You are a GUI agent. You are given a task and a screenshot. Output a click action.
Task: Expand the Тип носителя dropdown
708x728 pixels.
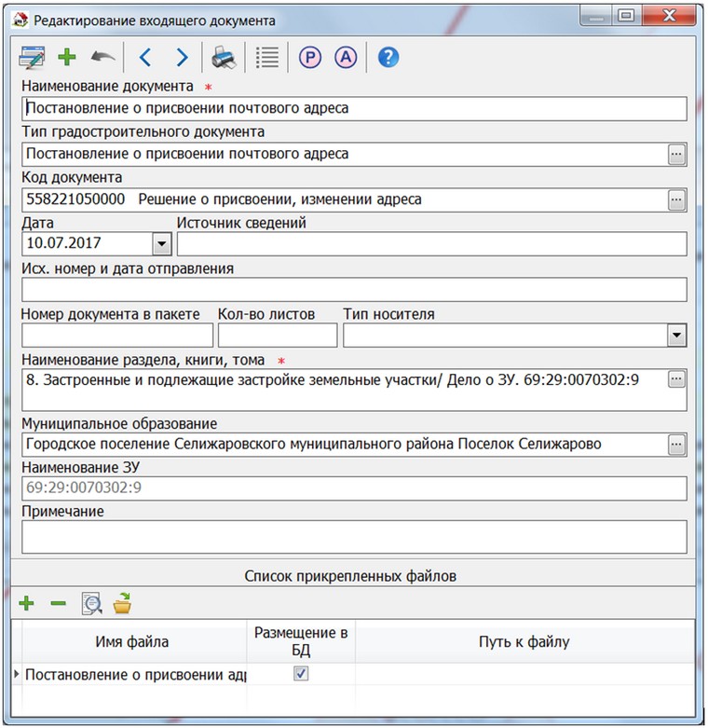676,335
